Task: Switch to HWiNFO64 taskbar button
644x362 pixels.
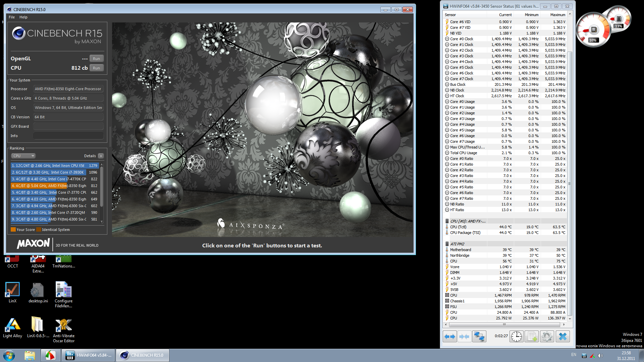Action: (89, 355)
